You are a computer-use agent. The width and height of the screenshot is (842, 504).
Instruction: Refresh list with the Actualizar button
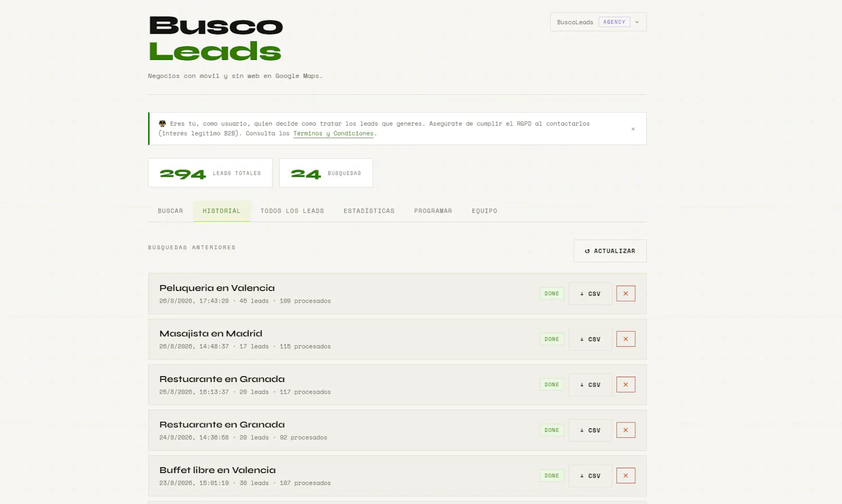coord(610,251)
